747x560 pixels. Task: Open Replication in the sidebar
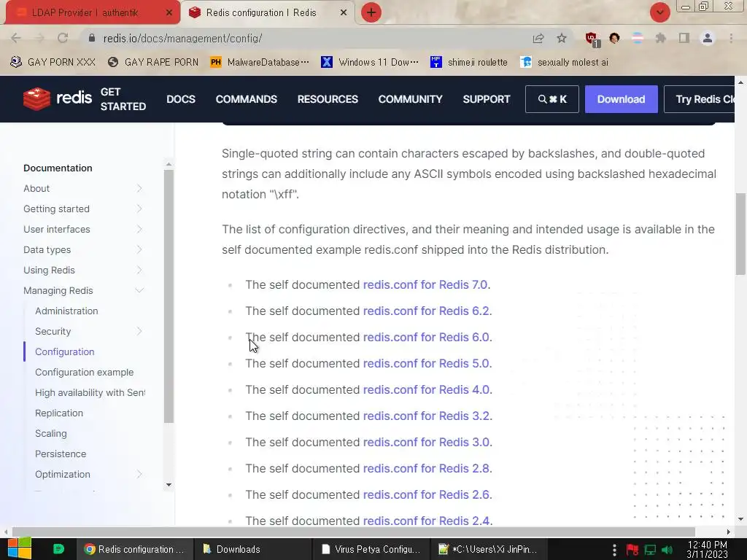(x=59, y=413)
